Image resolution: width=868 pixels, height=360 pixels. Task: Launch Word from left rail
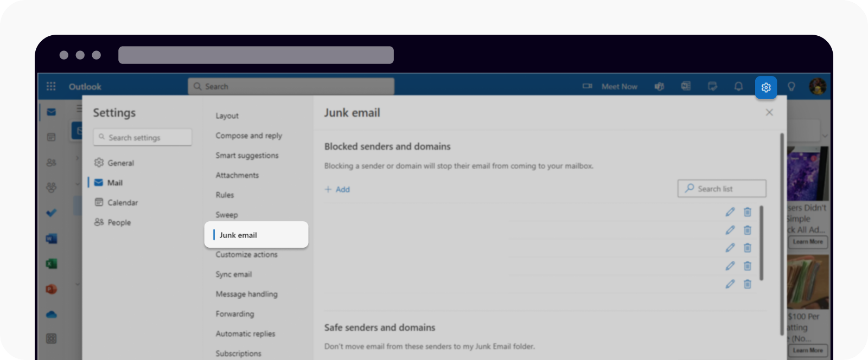51,239
